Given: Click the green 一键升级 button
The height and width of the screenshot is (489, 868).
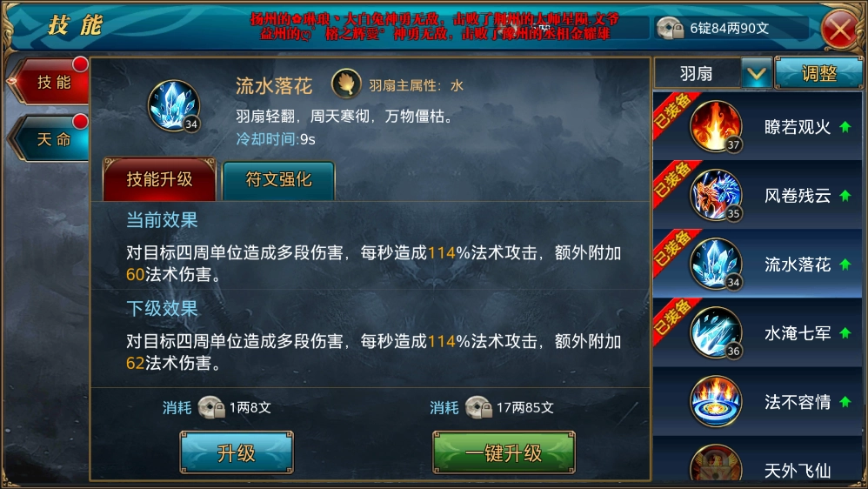Looking at the screenshot, I should pos(504,453).
